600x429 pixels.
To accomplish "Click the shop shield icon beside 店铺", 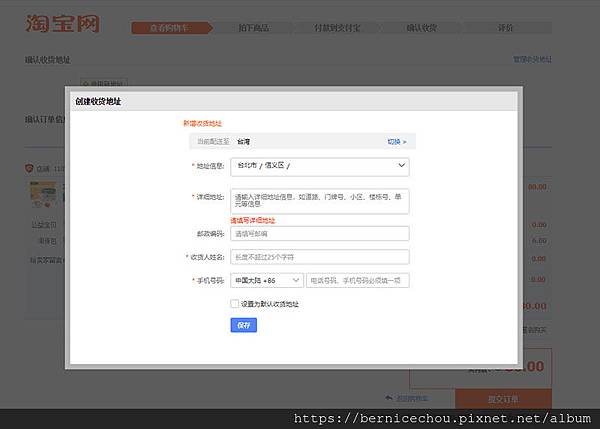I will tap(29, 168).
